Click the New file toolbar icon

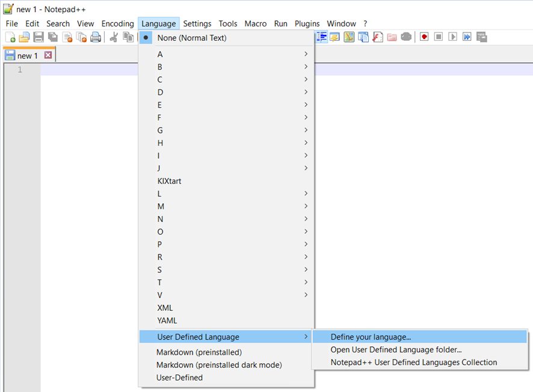tap(10, 37)
